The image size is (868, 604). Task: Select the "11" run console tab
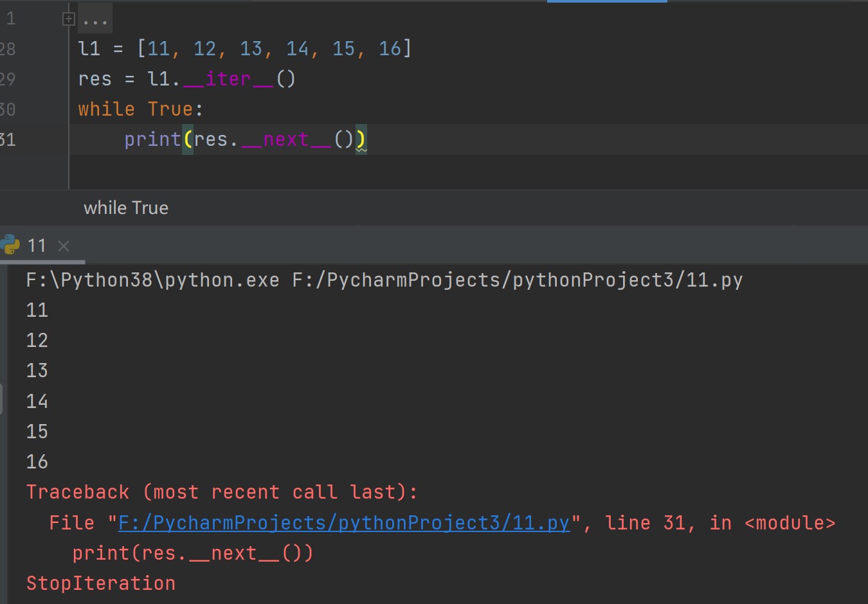click(x=37, y=245)
